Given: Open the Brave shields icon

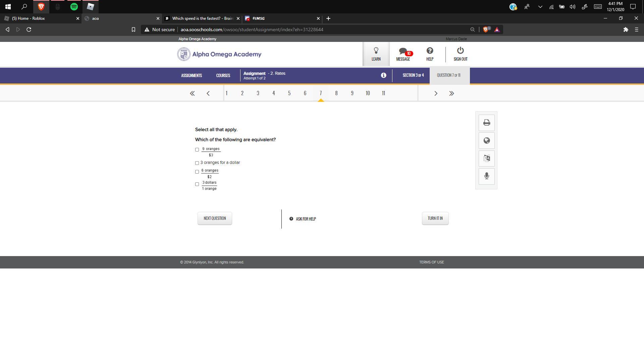Looking at the screenshot, I should point(486,29).
